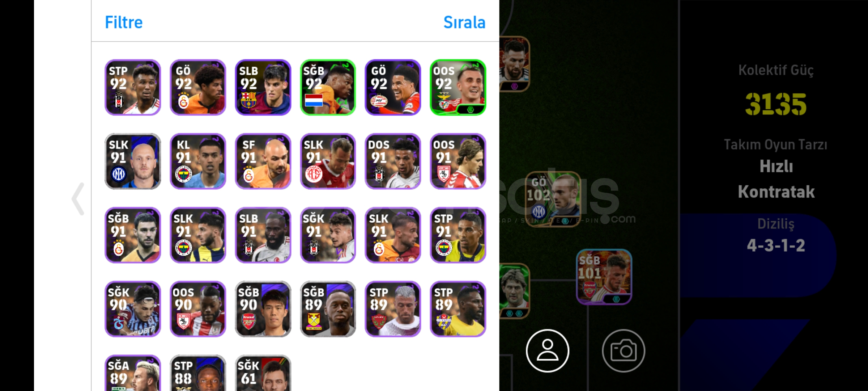Image resolution: width=868 pixels, height=391 pixels.
Task: Collapse the player list with left chevron
Action: coord(78,199)
